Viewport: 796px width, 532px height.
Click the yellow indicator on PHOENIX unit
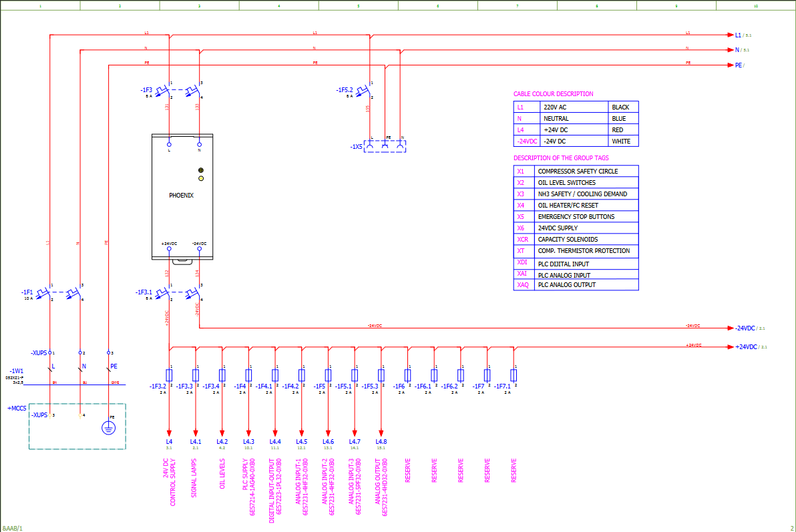tap(201, 179)
